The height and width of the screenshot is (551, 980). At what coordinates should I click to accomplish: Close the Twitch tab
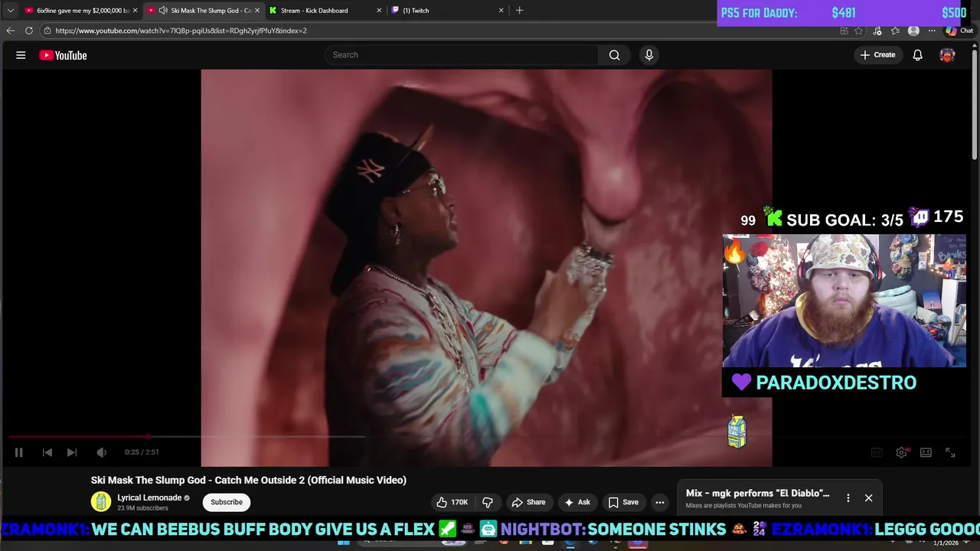tap(501, 11)
